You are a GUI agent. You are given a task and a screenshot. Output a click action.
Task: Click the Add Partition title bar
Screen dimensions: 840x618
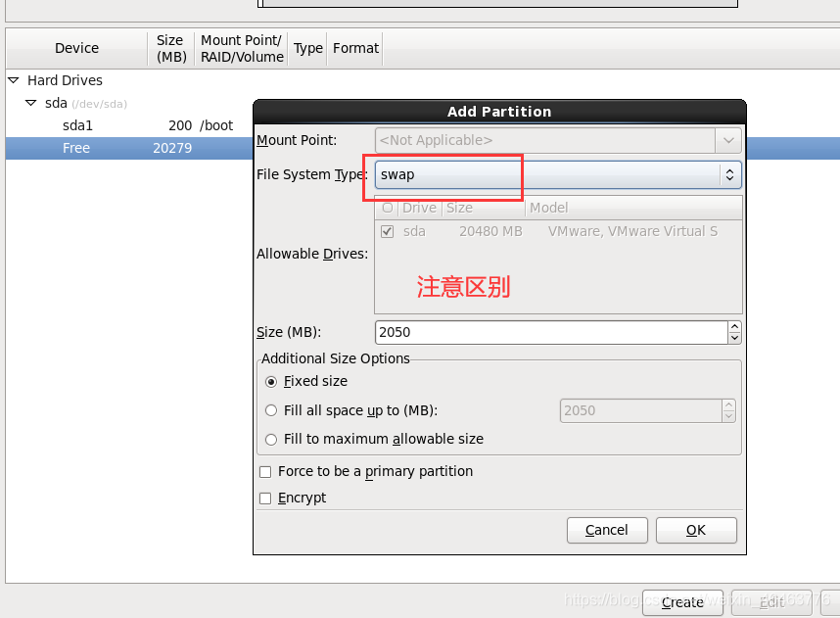(499, 112)
